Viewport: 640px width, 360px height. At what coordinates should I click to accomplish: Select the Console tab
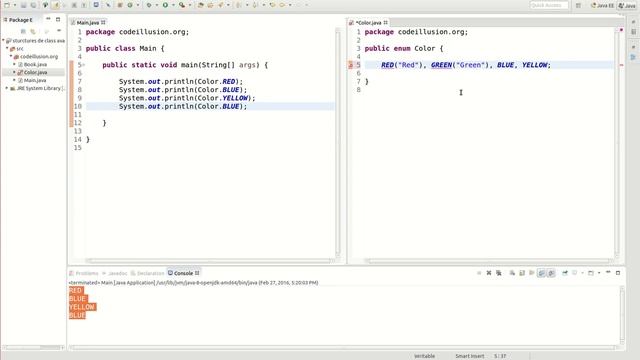pyautogui.click(x=183, y=273)
